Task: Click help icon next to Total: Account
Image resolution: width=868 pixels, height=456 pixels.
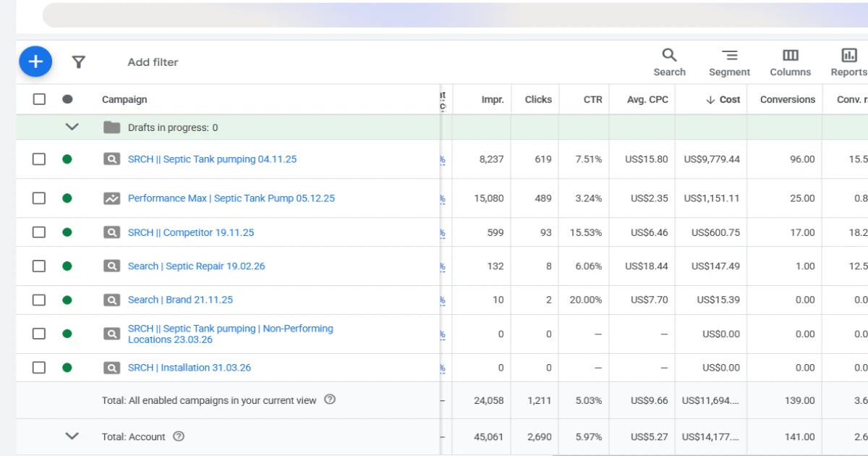Action: click(x=179, y=436)
